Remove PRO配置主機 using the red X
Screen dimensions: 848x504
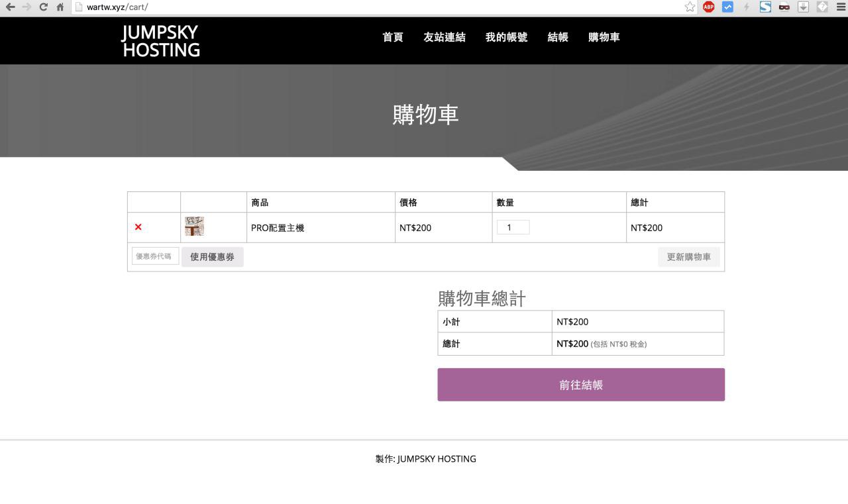point(138,227)
